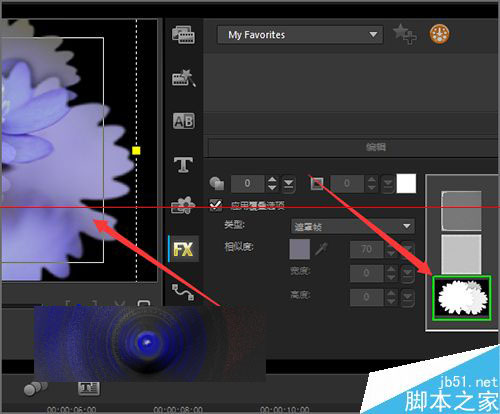Screen dimensions: 500x414
Task: Pick the eyedropper tool for similarity color
Action: click(321, 249)
